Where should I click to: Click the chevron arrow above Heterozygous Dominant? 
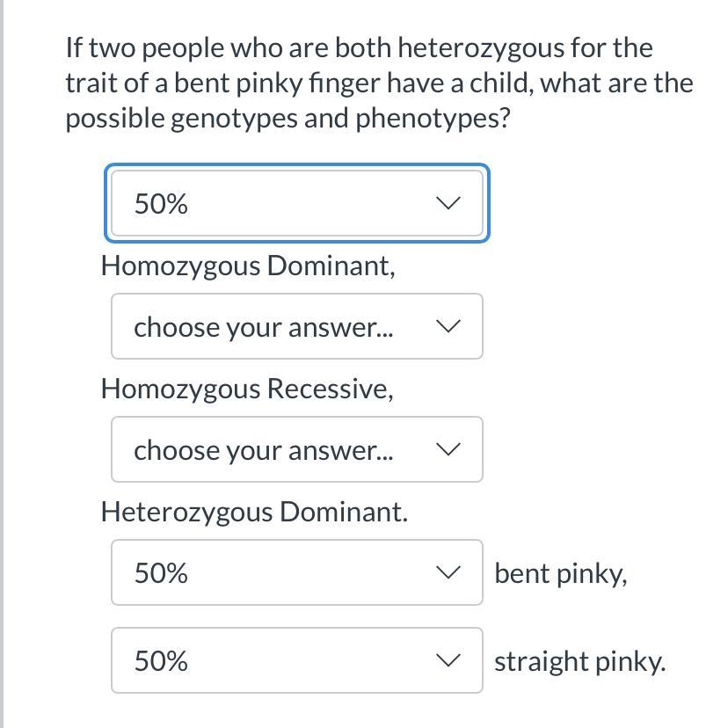(x=448, y=450)
